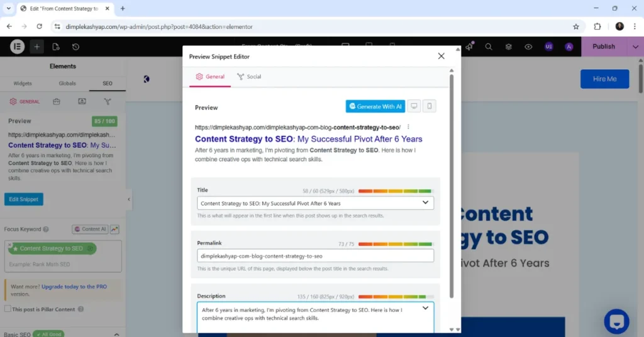Click the purple A account icon
The image size is (644, 337).
569,47
